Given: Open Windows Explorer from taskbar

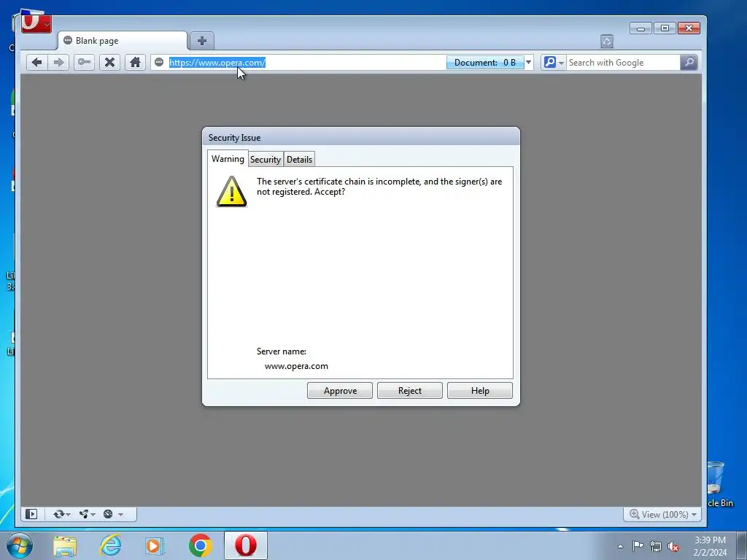Looking at the screenshot, I should 65,545.
